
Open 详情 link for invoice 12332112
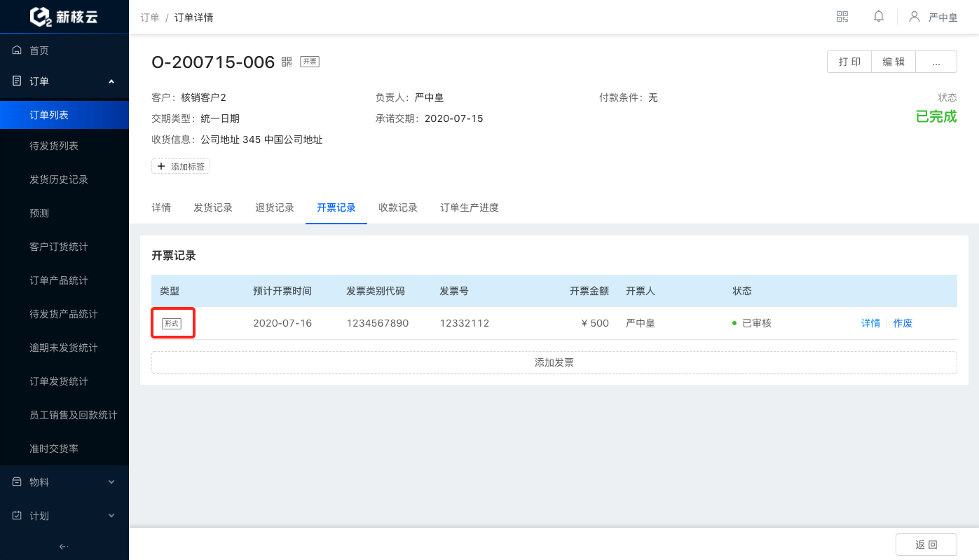pyautogui.click(x=870, y=323)
